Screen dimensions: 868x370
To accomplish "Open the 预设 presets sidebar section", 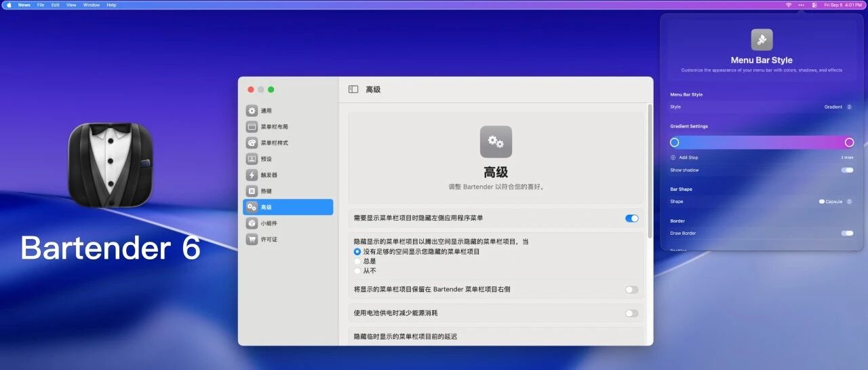I will point(288,159).
